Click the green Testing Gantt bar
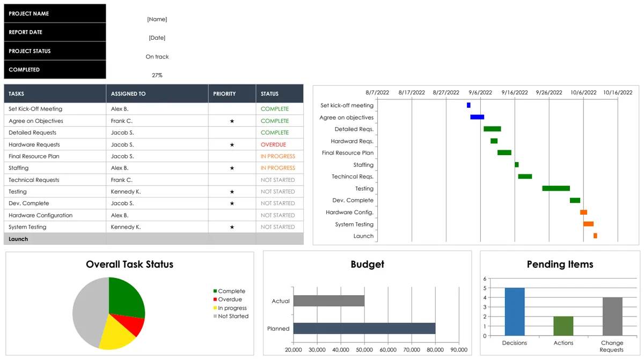Image resolution: width=644 pixels, height=359 pixels. (556, 188)
